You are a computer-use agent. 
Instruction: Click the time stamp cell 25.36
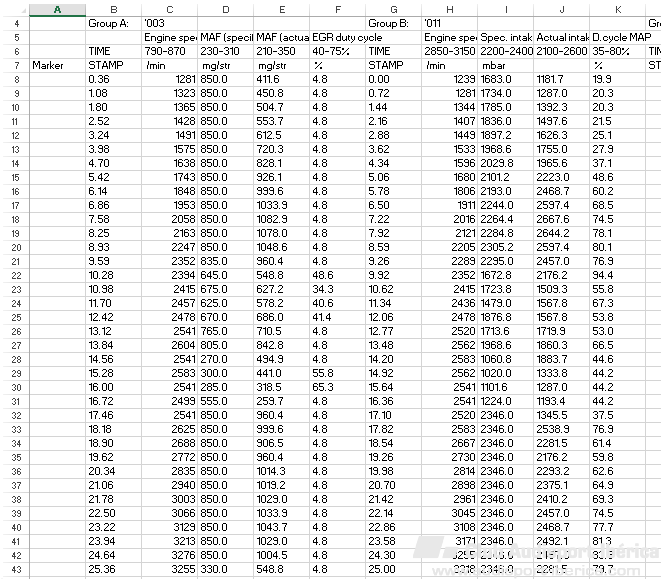pyautogui.click(x=113, y=568)
